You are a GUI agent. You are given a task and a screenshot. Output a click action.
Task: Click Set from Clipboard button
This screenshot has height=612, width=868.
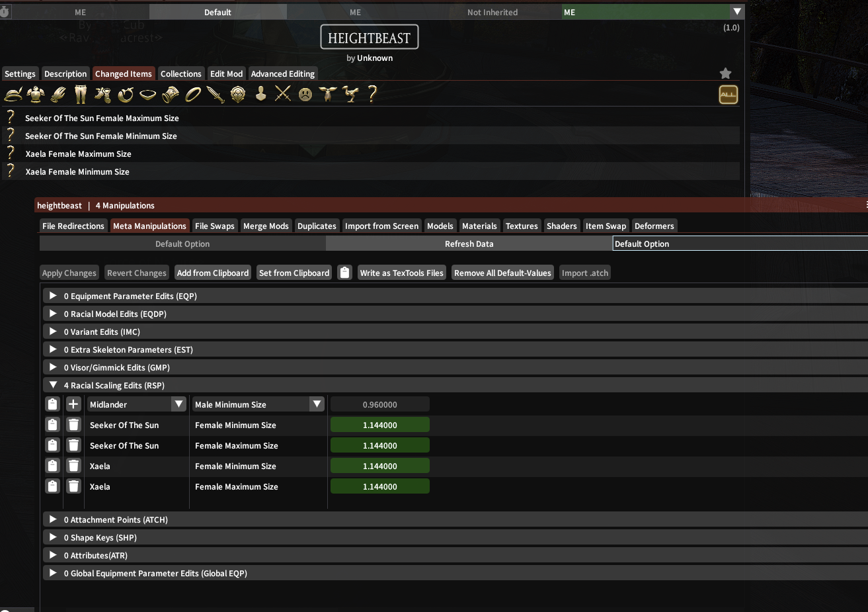pyautogui.click(x=294, y=273)
